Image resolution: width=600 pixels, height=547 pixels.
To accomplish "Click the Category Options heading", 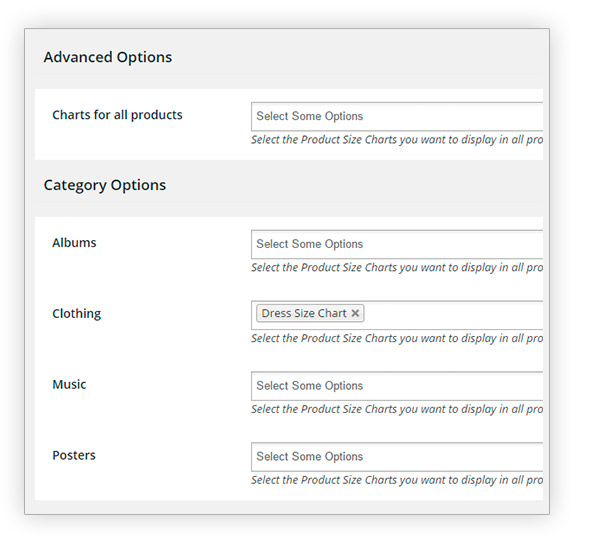I will (x=105, y=185).
